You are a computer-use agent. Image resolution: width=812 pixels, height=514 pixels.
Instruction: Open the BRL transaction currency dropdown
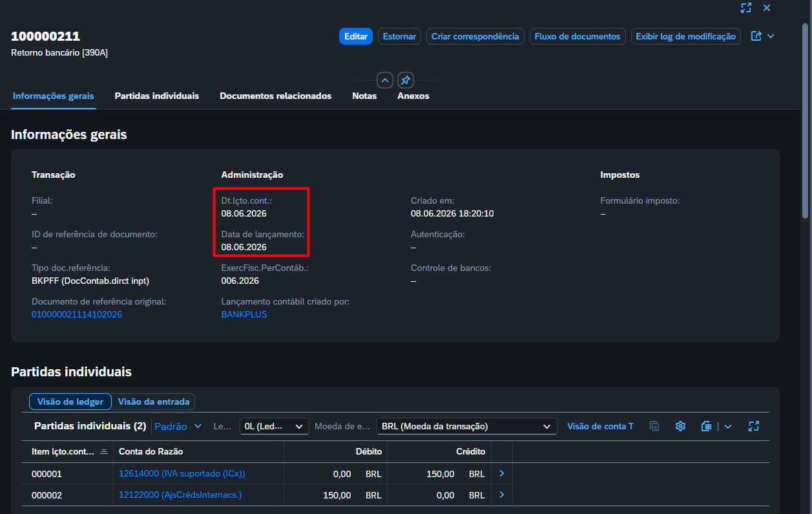point(466,426)
